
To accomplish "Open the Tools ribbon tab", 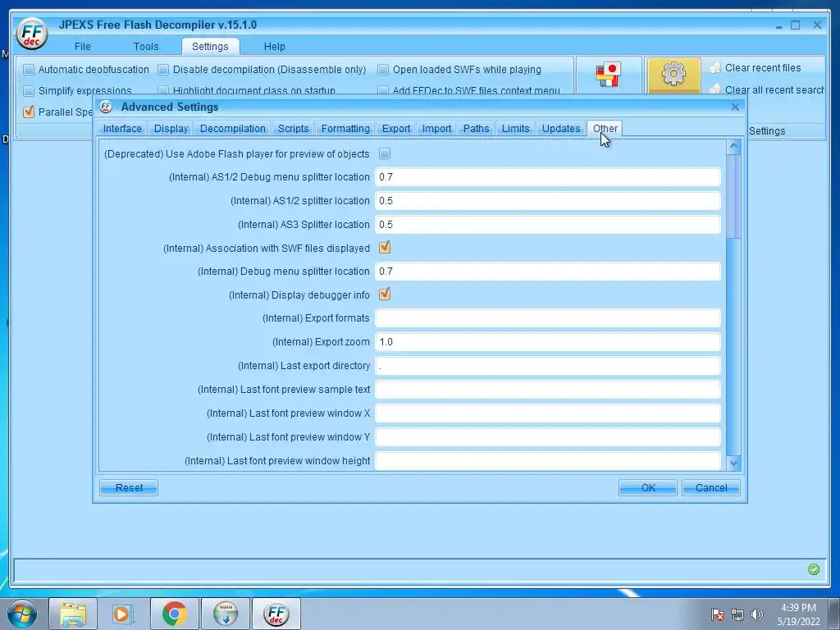I will point(146,47).
